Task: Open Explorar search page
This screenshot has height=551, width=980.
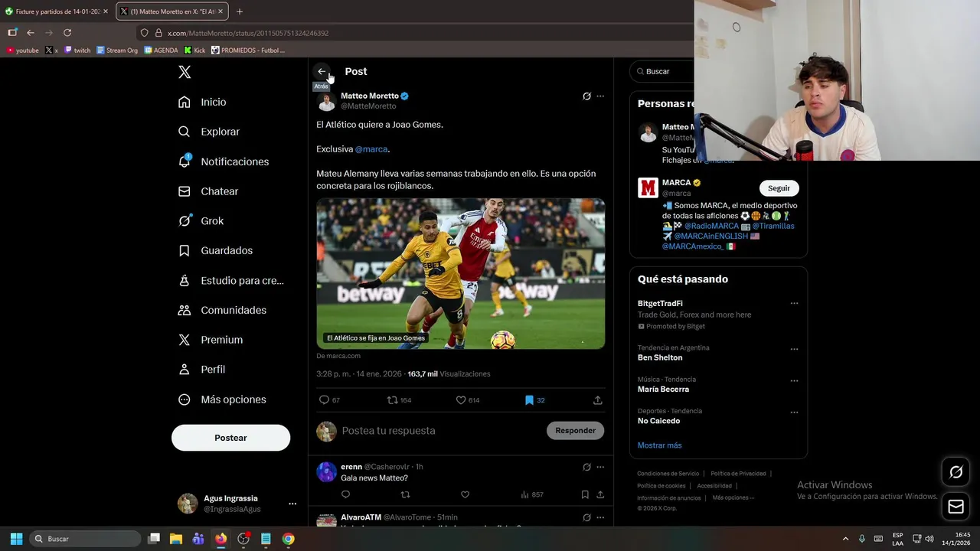Action: (210, 132)
